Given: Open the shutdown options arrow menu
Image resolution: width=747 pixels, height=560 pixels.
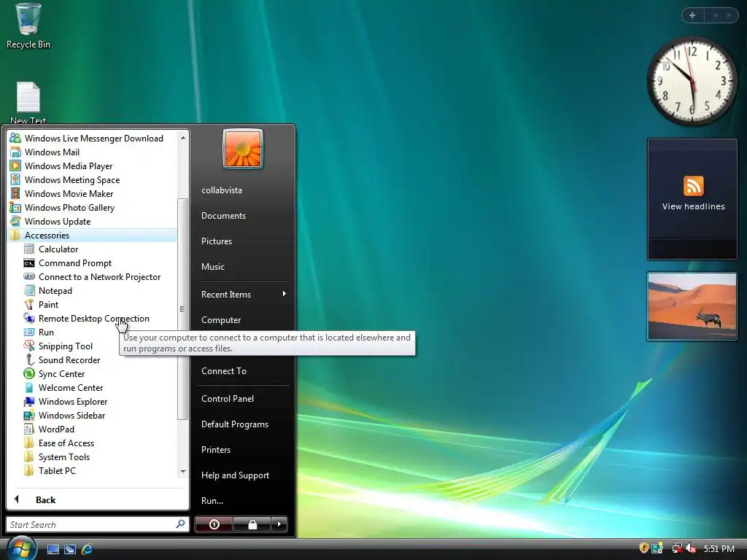Looking at the screenshot, I should (x=279, y=524).
